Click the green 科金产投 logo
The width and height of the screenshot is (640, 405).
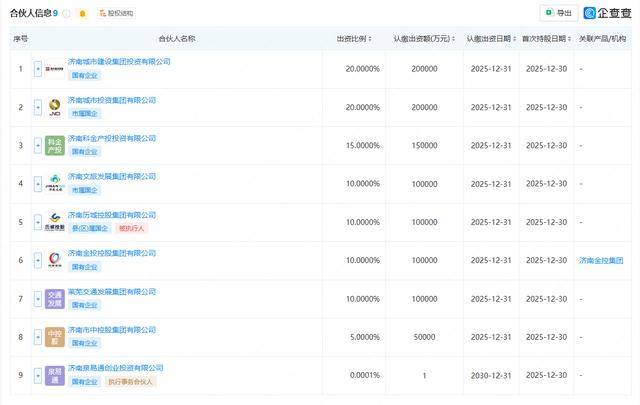point(55,145)
